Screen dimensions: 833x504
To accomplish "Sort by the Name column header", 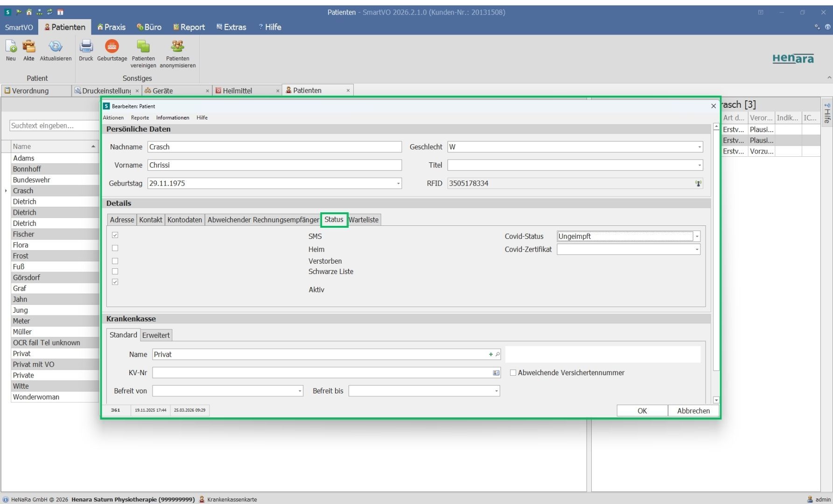I will (x=54, y=147).
